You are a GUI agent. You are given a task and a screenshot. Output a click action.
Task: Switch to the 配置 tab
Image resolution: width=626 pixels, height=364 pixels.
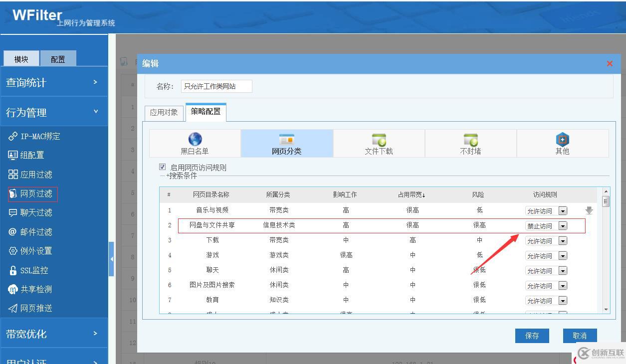coord(58,59)
